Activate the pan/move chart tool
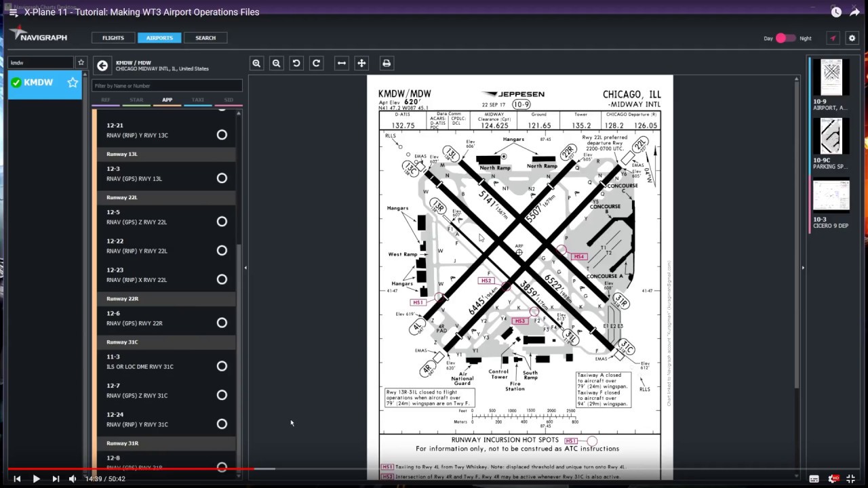868x488 pixels. pyautogui.click(x=361, y=63)
